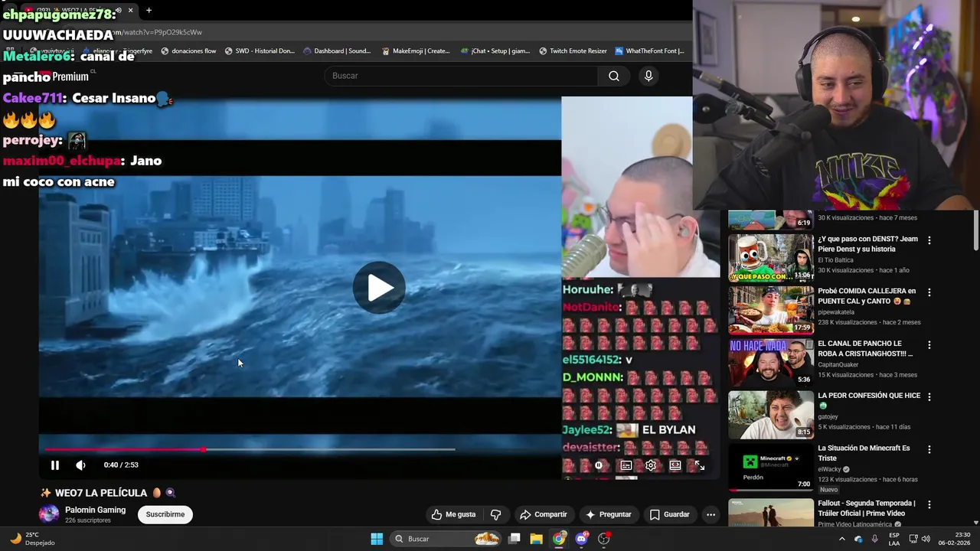
Task: Open La Situación De Minecraft Es Triste title
Action: (x=864, y=453)
